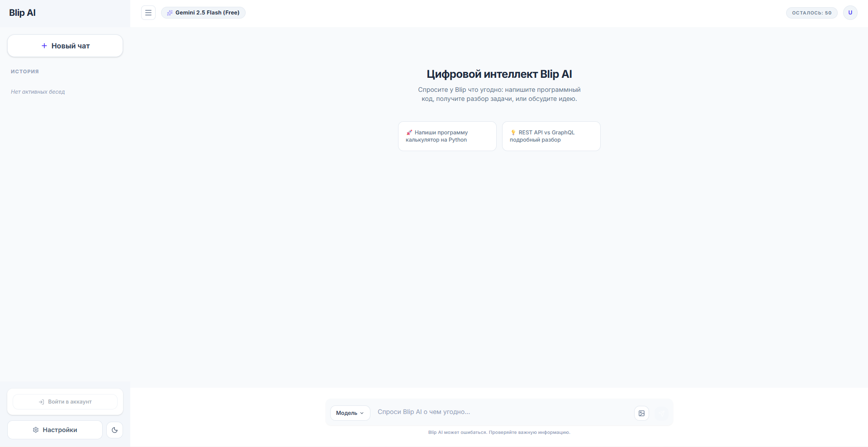Attach an image with the picture icon
The width and height of the screenshot is (868, 447).
(x=641, y=413)
